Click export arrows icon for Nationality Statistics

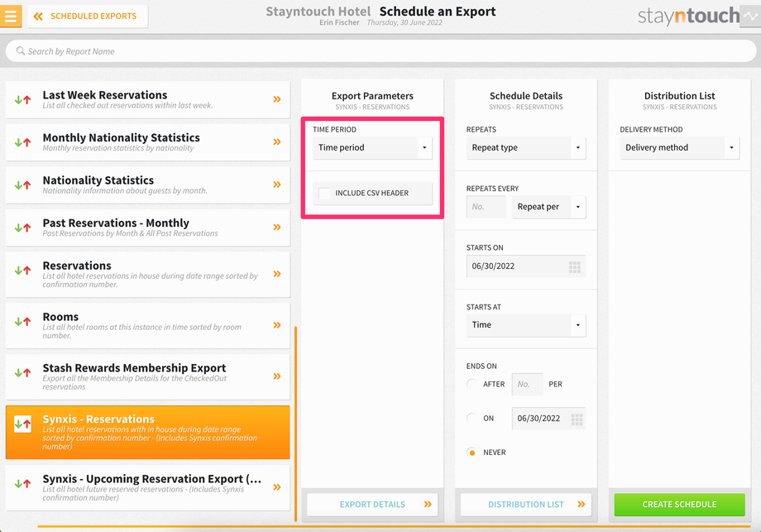[23, 185]
